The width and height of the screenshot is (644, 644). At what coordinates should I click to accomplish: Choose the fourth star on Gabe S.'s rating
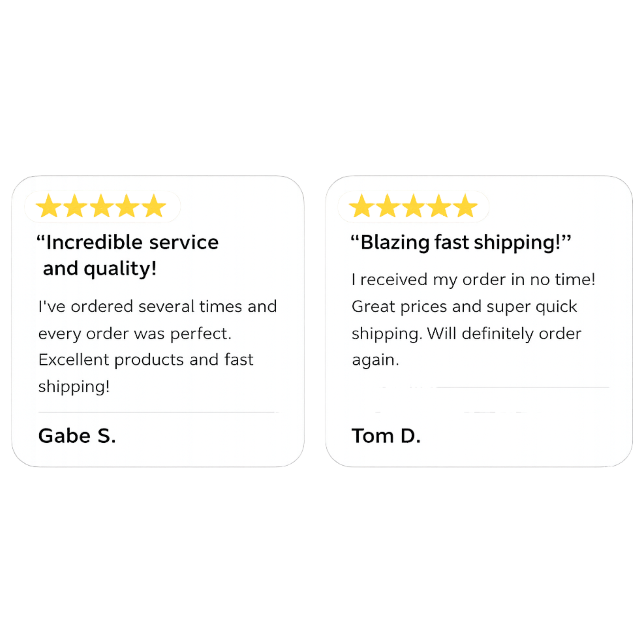click(x=127, y=207)
